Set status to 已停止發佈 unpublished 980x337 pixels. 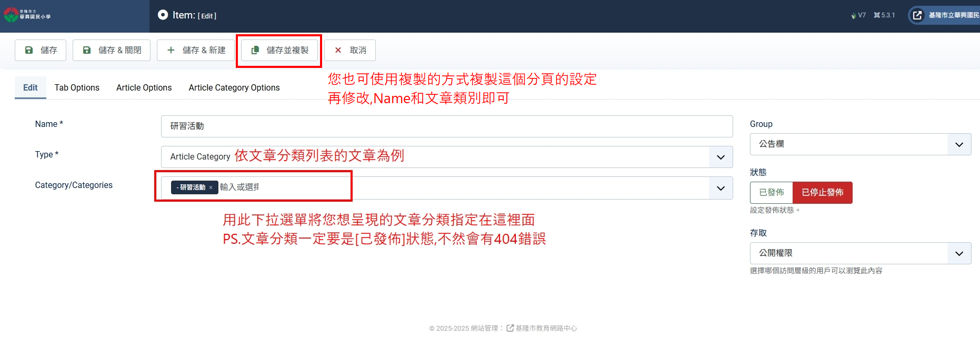[x=822, y=192]
